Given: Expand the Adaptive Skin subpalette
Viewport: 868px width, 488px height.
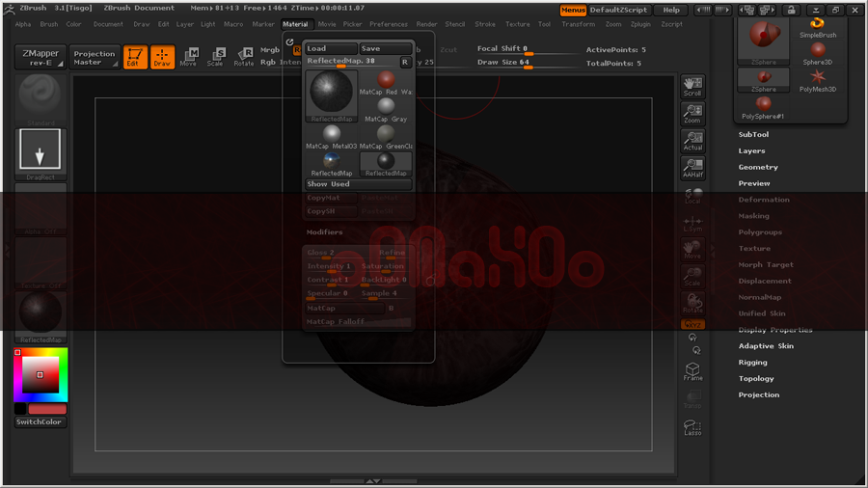Looking at the screenshot, I should [x=766, y=346].
